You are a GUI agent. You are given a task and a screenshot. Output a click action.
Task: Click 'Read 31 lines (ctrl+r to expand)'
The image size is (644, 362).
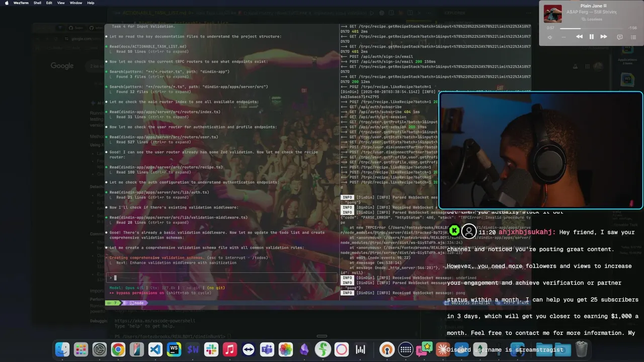(152, 117)
